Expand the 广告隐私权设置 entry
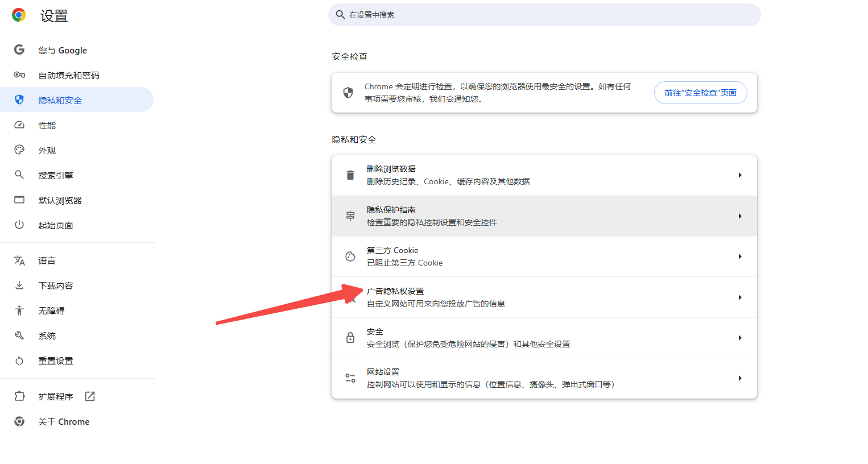The image size is (868, 464). 740,297
